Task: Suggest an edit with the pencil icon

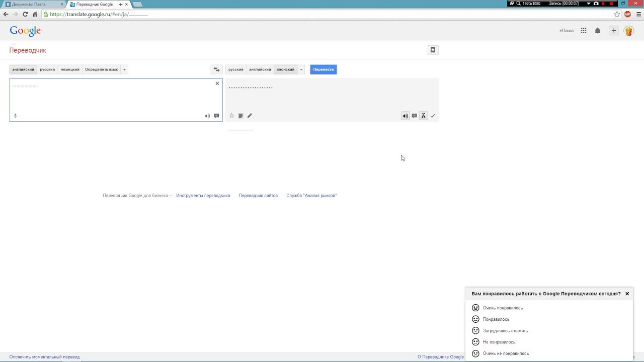Action: pyautogui.click(x=250, y=116)
